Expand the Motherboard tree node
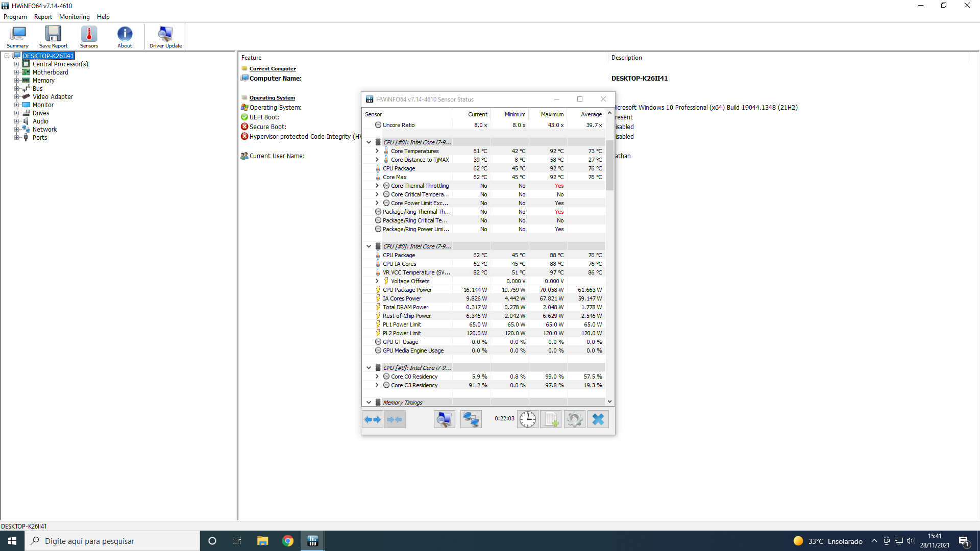The height and width of the screenshot is (551, 980). pyautogui.click(x=16, y=72)
